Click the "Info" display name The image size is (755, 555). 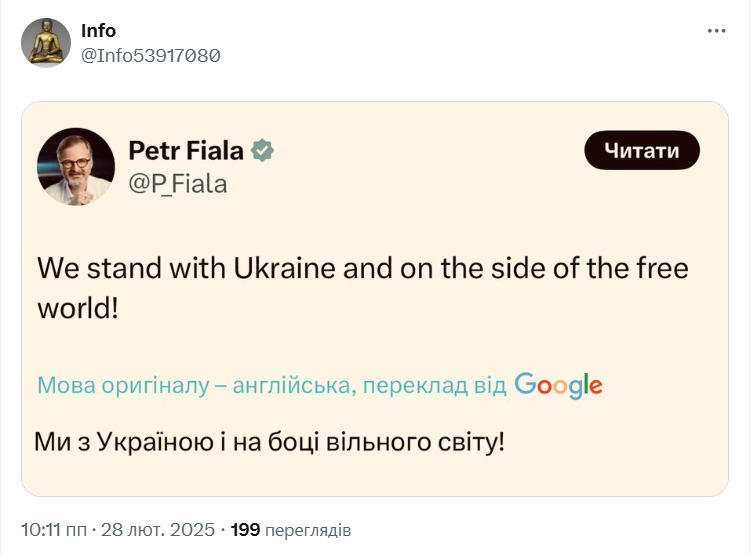pyautogui.click(x=98, y=31)
